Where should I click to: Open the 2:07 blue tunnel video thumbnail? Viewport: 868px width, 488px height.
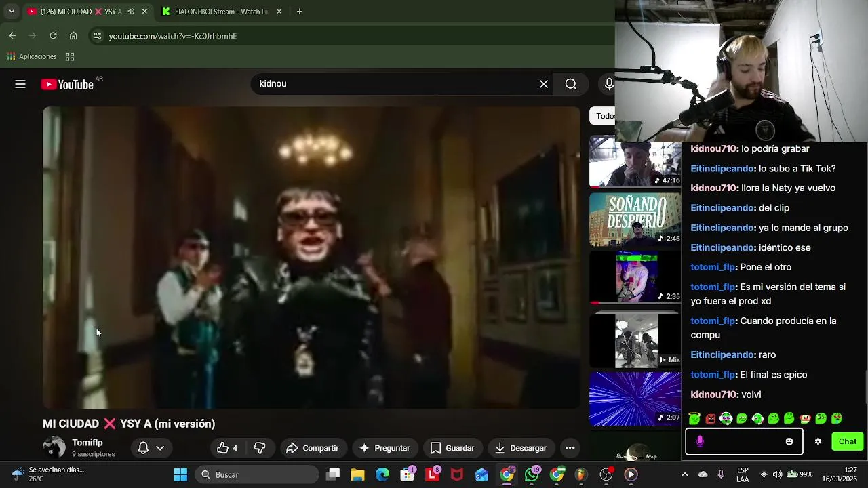635,399
